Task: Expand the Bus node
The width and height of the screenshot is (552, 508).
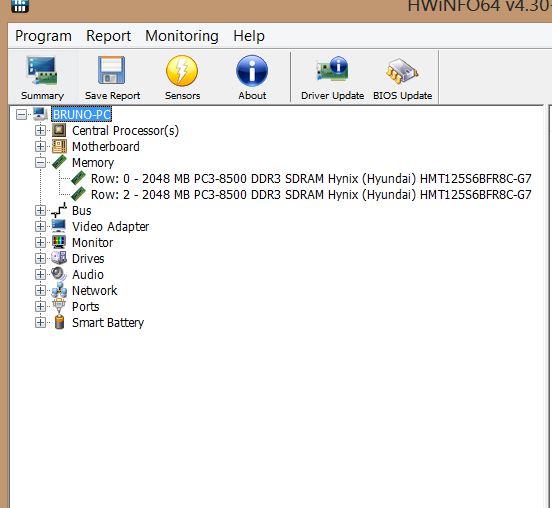Action: [40, 211]
